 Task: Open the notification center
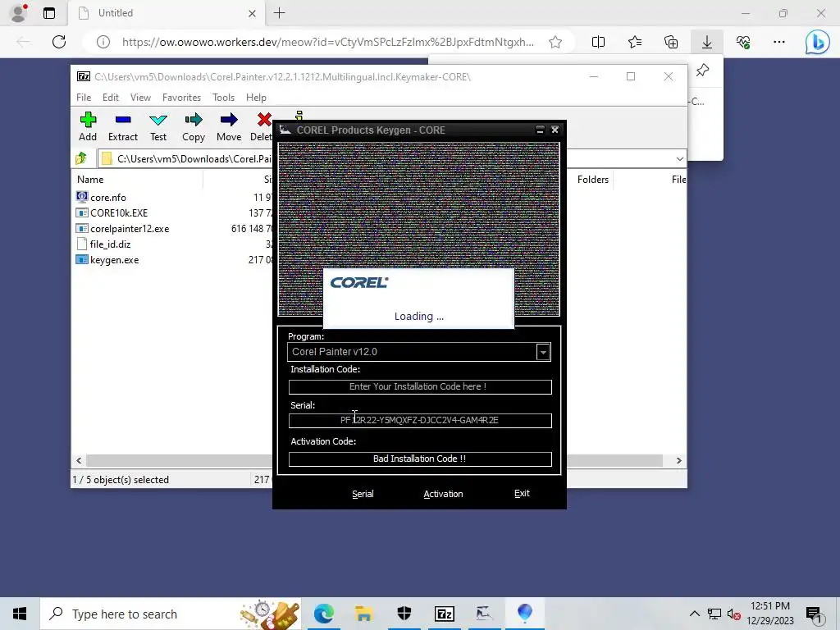coord(814,614)
